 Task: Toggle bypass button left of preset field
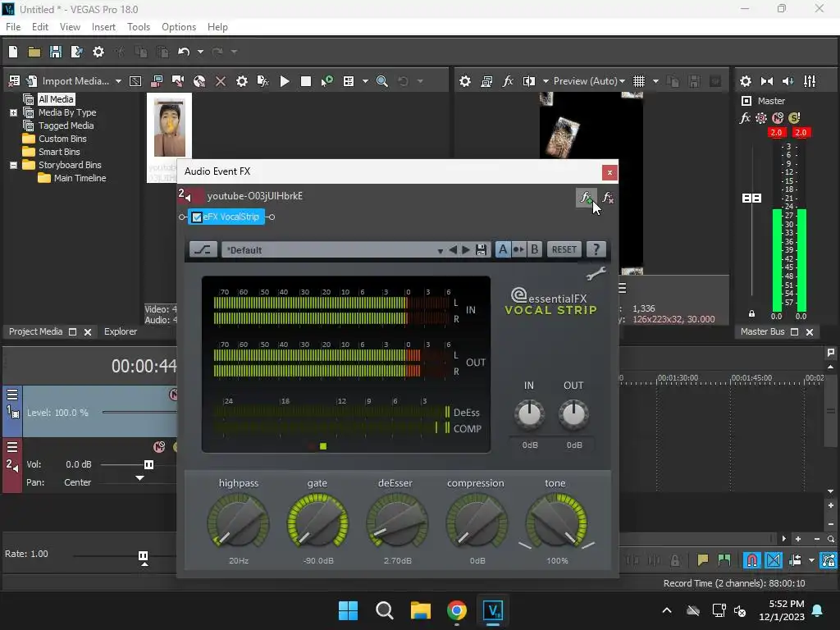[203, 249]
